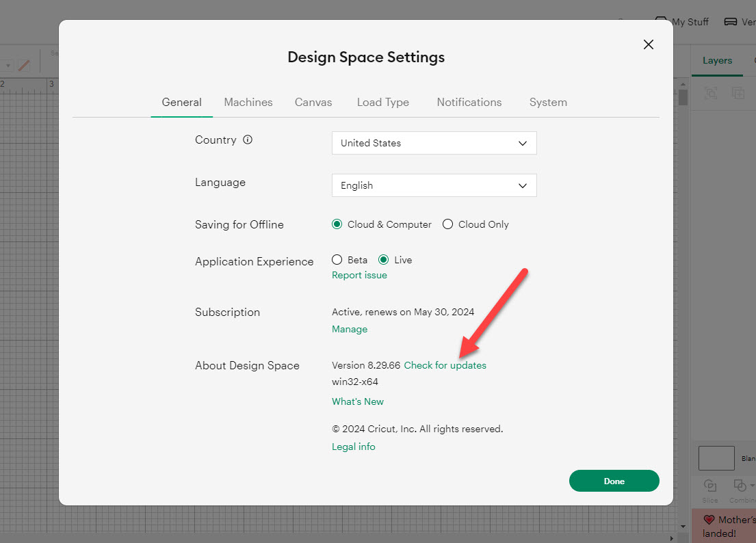Enable the Beta application experience

337,259
